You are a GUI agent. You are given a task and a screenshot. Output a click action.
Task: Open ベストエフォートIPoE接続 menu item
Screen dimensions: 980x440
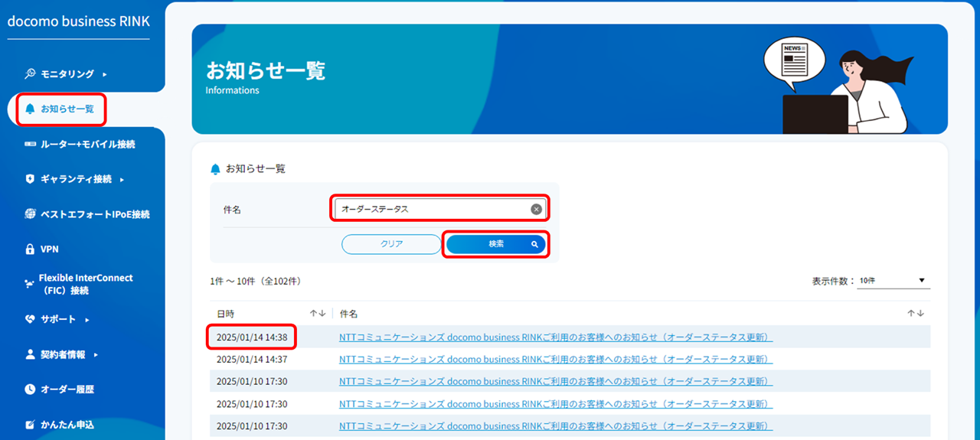pos(95,214)
